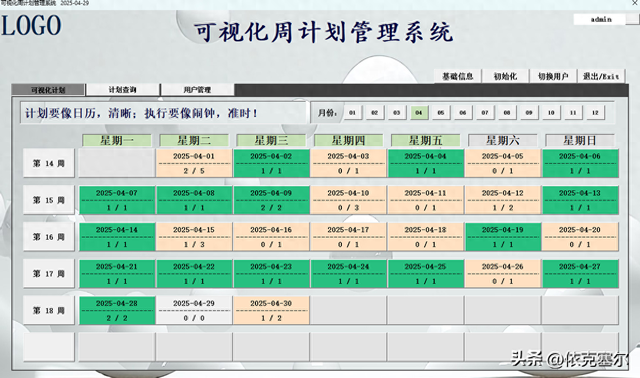Open the 2025-04-02 day cell
This screenshot has height=378, width=640.
271,163
